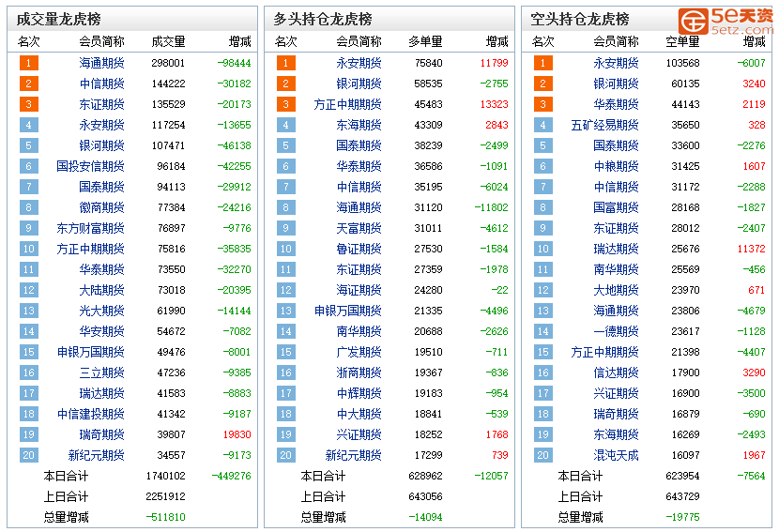Open 鲁证期货 in the long positions ranking
Screen dimensions: 779x532
[x=359, y=249]
